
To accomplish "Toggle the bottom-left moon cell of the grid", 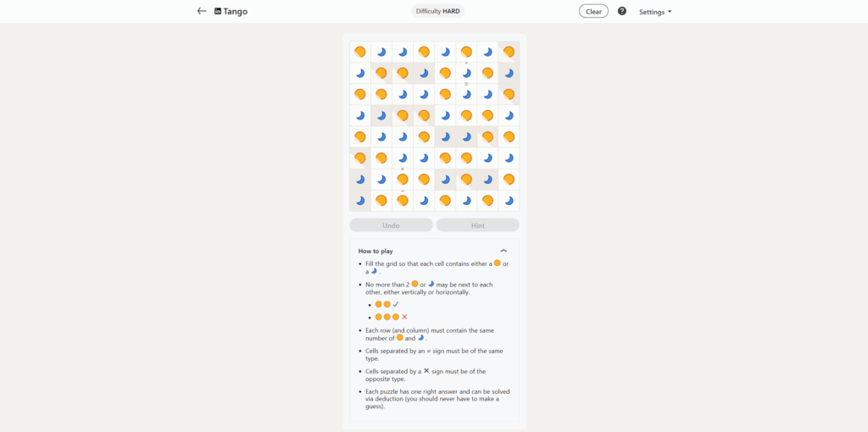I will 360,201.
